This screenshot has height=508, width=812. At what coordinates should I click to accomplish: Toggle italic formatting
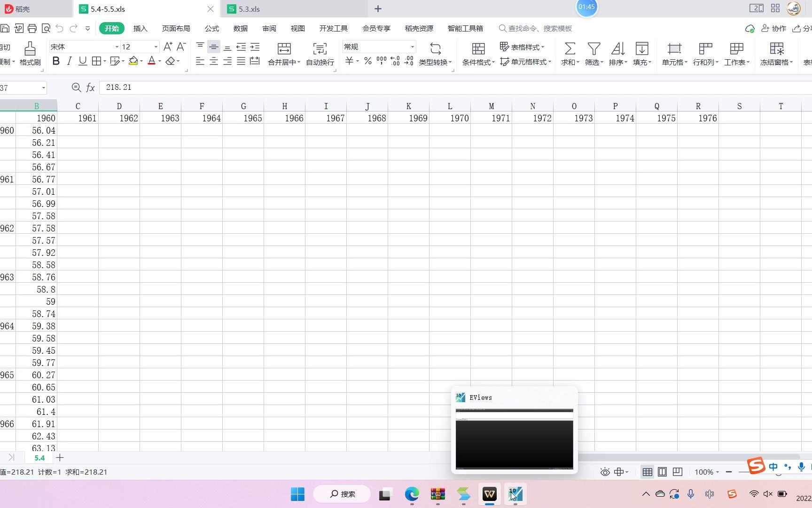[69, 61]
